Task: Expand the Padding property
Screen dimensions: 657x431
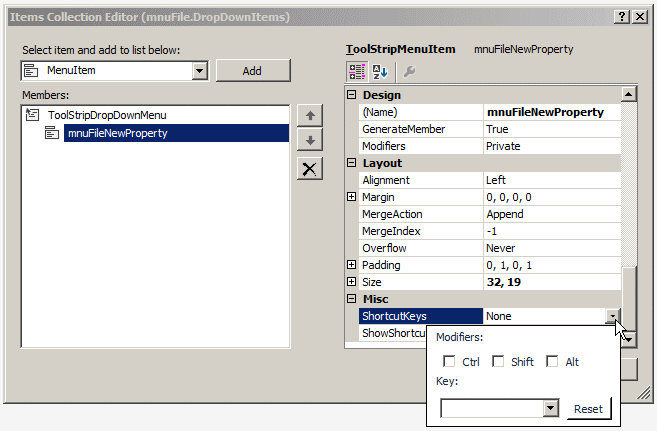Action: 352,265
